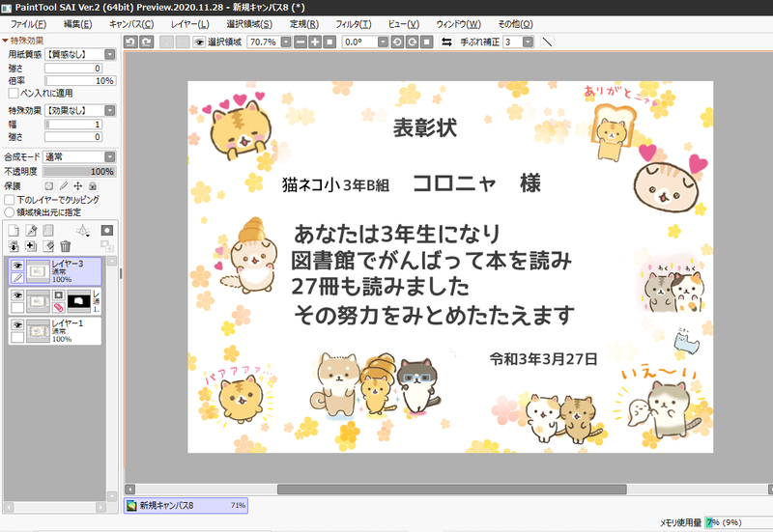Open 特殊効果 effect dropdown (効果なし)
The height and width of the screenshot is (532, 773).
pos(80,110)
